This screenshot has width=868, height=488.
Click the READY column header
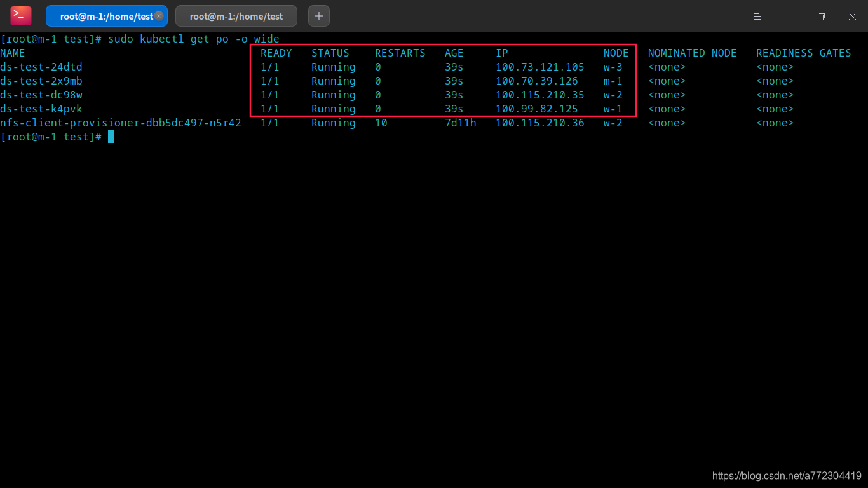click(276, 53)
